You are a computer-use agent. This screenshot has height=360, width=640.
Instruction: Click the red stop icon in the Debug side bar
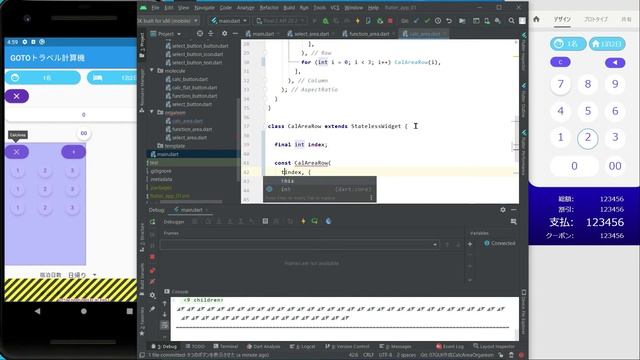(x=152, y=257)
